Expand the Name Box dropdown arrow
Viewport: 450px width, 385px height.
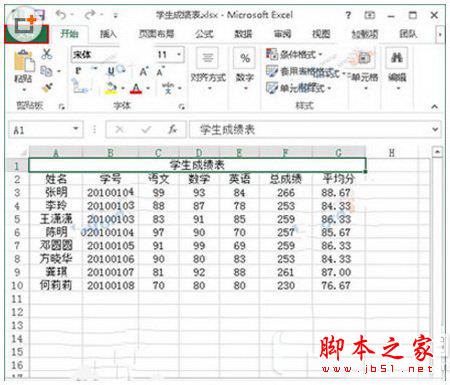tap(76, 129)
